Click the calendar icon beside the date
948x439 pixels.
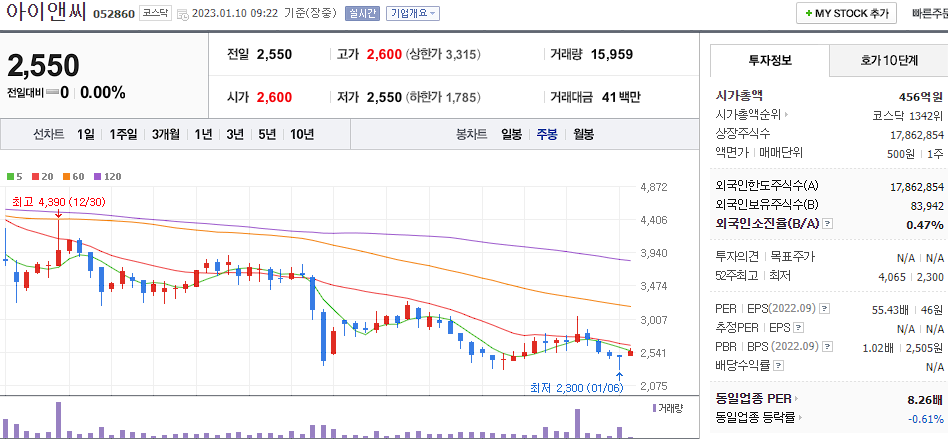coord(183,14)
